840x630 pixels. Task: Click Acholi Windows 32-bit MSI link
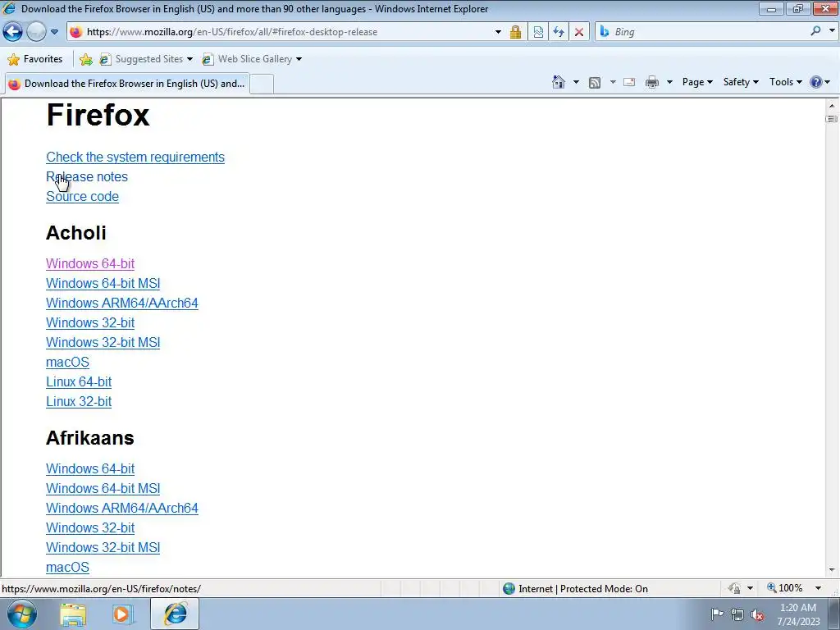103,343
